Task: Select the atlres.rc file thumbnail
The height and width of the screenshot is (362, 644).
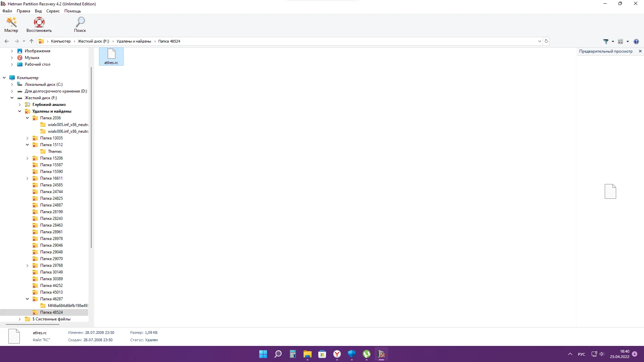Action: [x=111, y=56]
